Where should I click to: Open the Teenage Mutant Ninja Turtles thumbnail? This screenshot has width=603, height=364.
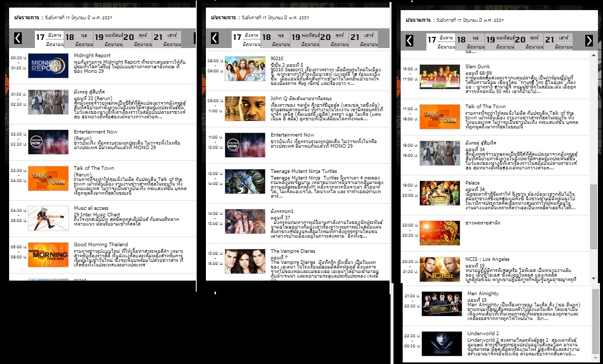pos(245,181)
